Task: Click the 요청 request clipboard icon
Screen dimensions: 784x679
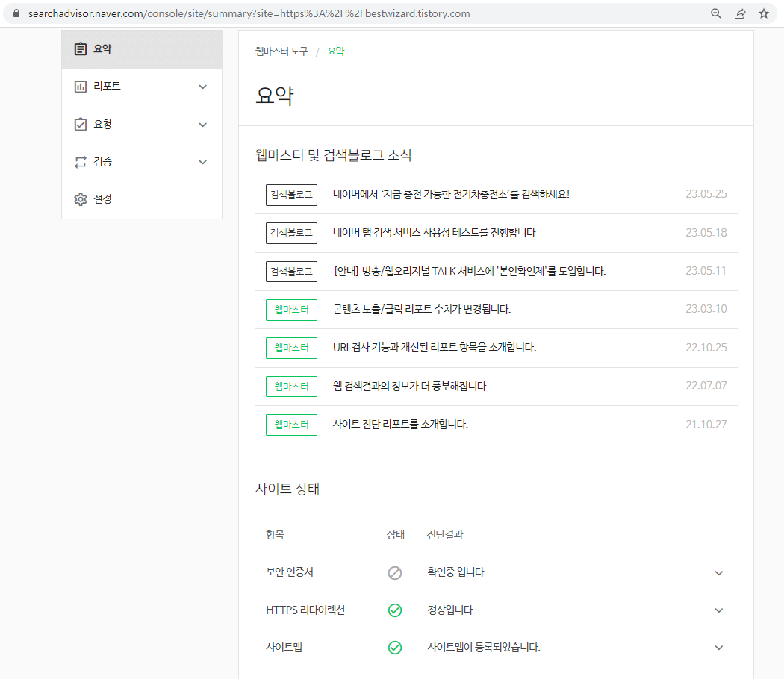Action: point(81,124)
